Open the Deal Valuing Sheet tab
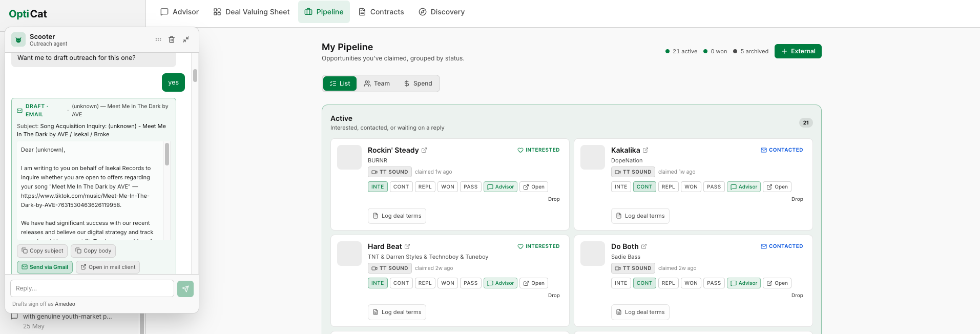Image resolution: width=980 pixels, height=334 pixels. point(252,12)
